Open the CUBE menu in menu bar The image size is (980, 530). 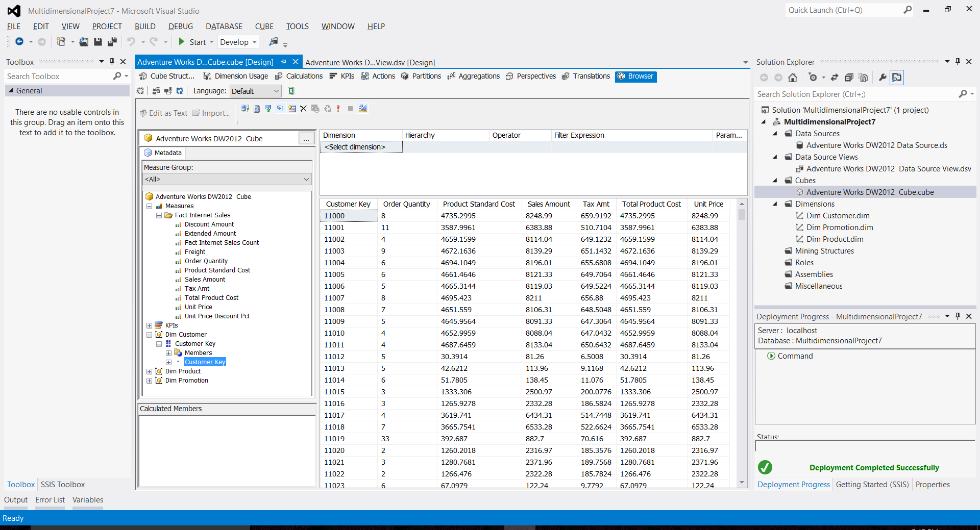[264, 27]
